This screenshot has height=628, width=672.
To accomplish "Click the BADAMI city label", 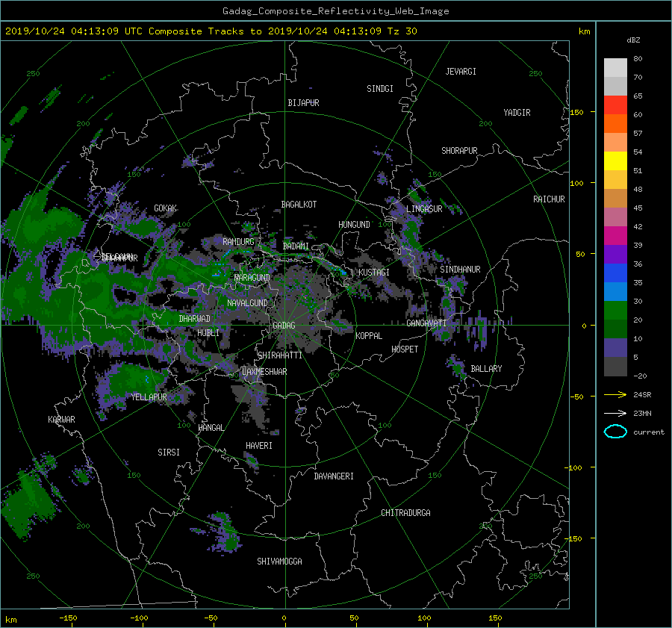I will tap(296, 246).
